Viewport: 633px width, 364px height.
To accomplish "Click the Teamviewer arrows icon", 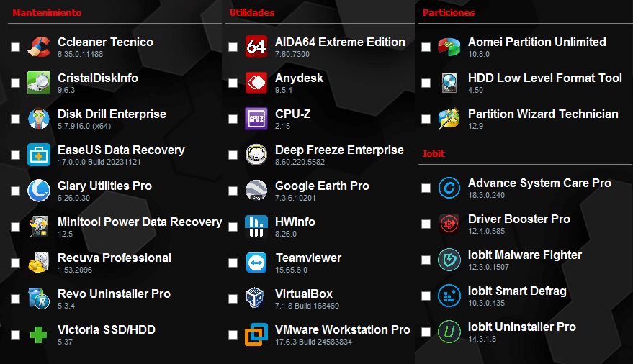I will coord(256,263).
